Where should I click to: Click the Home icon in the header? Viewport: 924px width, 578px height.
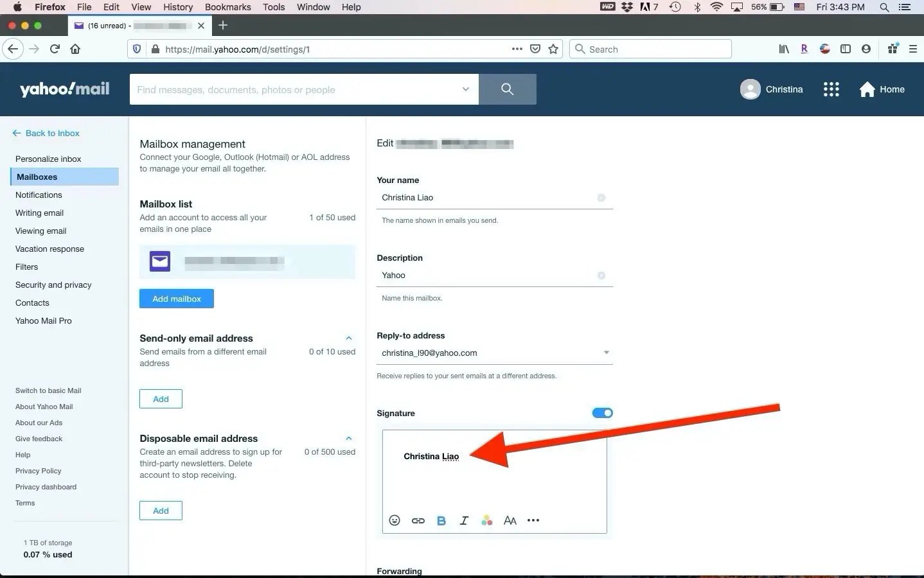(867, 89)
